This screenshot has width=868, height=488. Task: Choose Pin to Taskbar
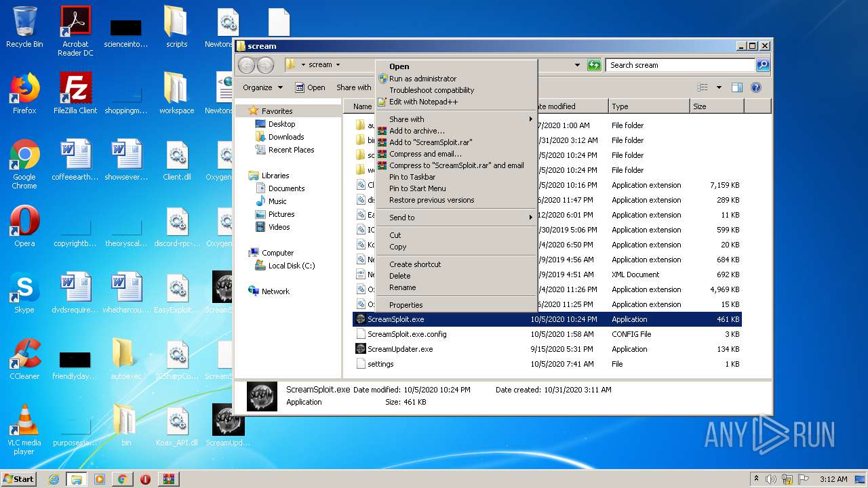click(456, 177)
